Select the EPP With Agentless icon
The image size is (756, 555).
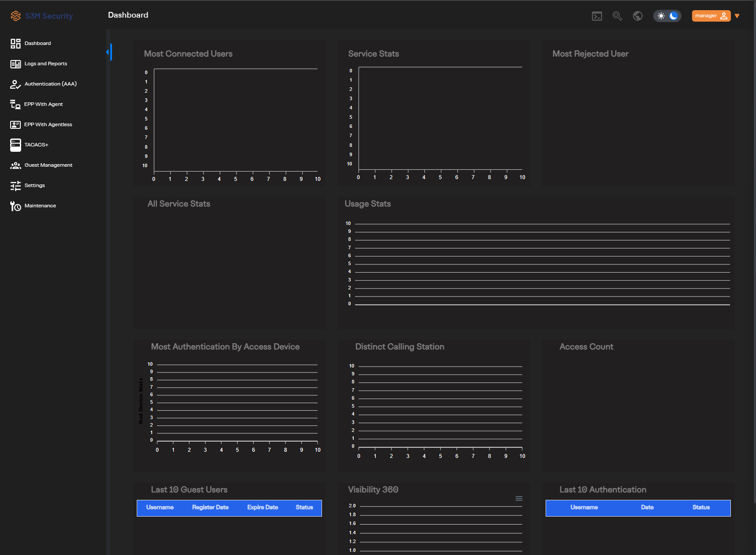[15, 125]
